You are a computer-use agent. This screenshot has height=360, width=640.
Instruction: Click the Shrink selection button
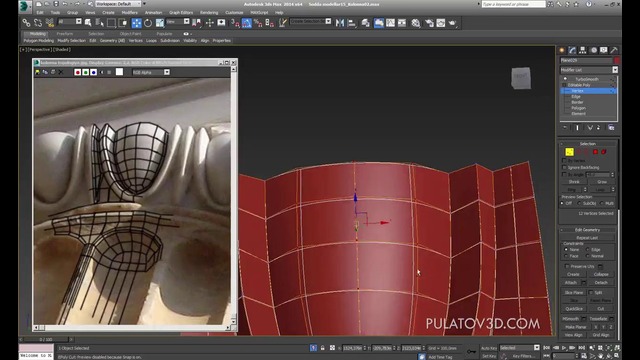[x=574, y=182]
